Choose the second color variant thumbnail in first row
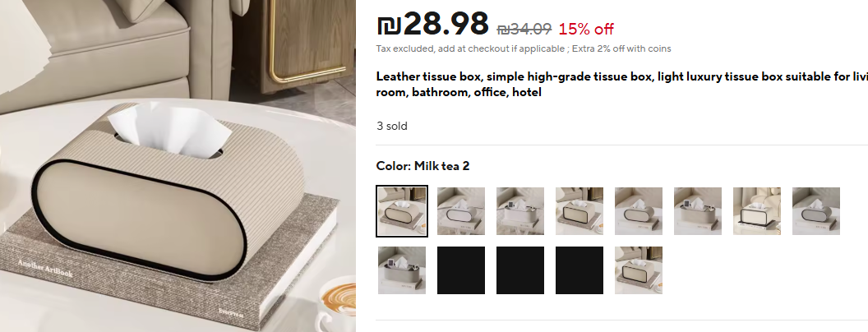The image size is (868, 332). [461, 211]
